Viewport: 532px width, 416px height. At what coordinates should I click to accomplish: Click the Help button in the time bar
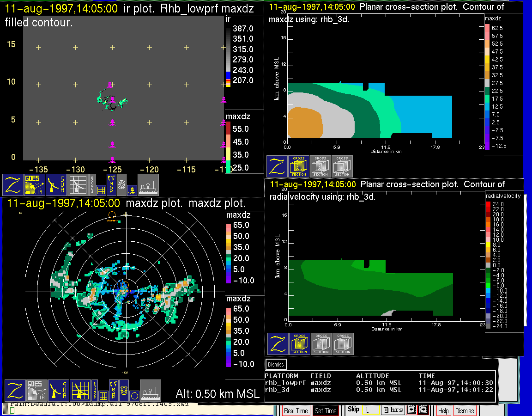pyautogui.click(x=443, y=410)
